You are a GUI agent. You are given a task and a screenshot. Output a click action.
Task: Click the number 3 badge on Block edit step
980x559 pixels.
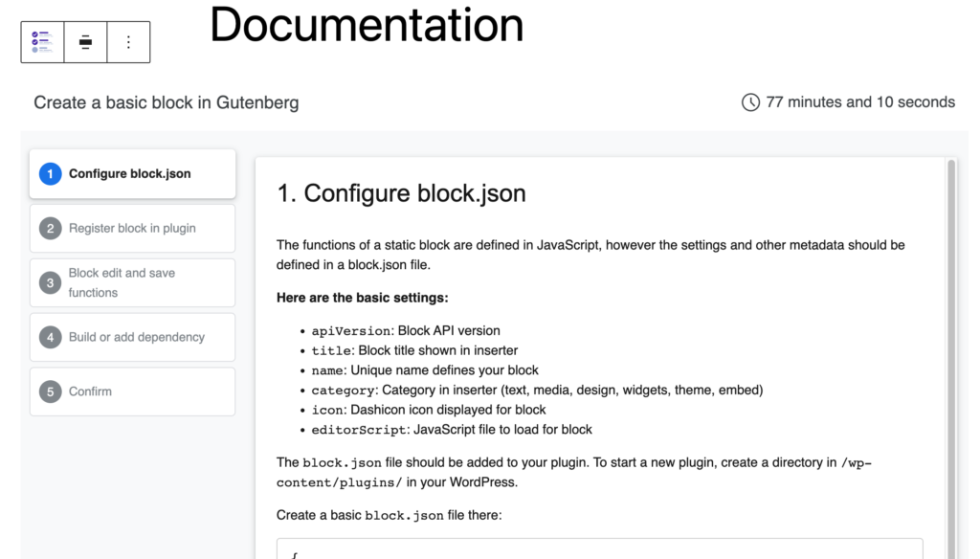tap(50, 282)
